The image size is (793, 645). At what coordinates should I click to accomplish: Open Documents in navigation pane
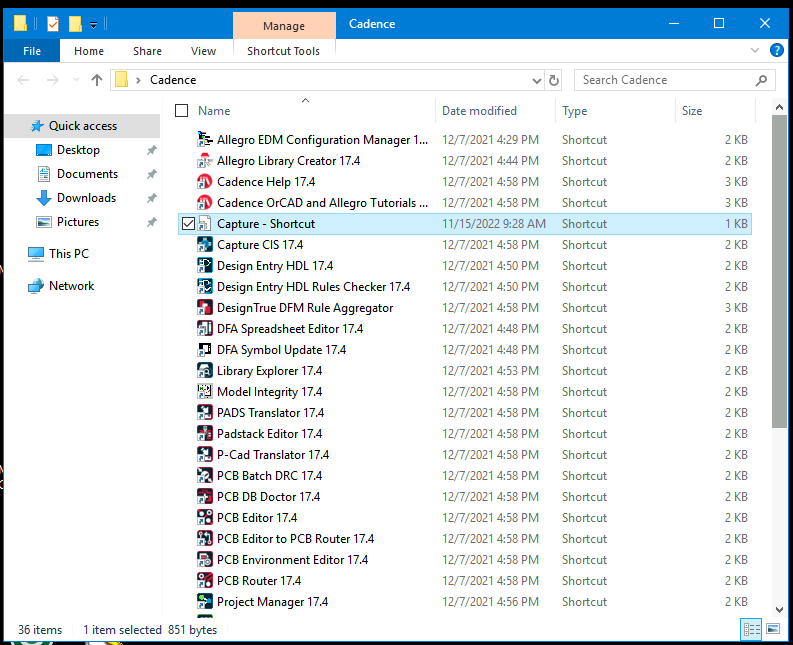point(87,174)
